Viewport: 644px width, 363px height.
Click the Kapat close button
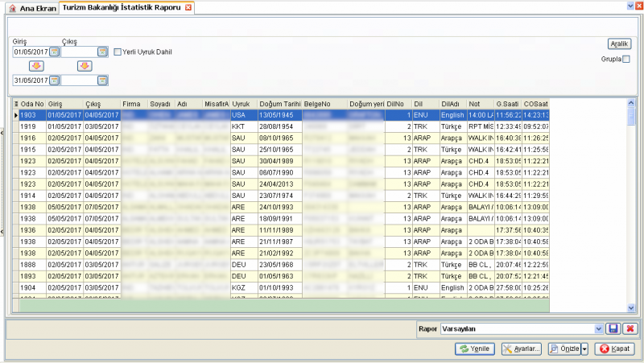pos(614,349)
